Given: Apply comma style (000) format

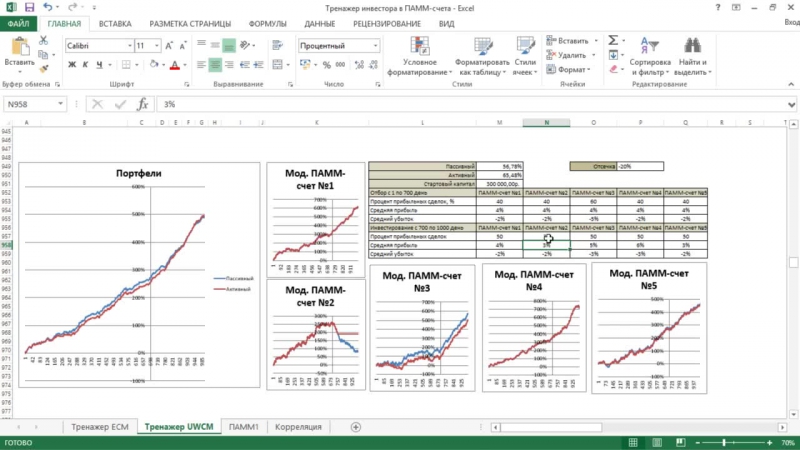Looking at the screenshot, I should click(340, 65).
